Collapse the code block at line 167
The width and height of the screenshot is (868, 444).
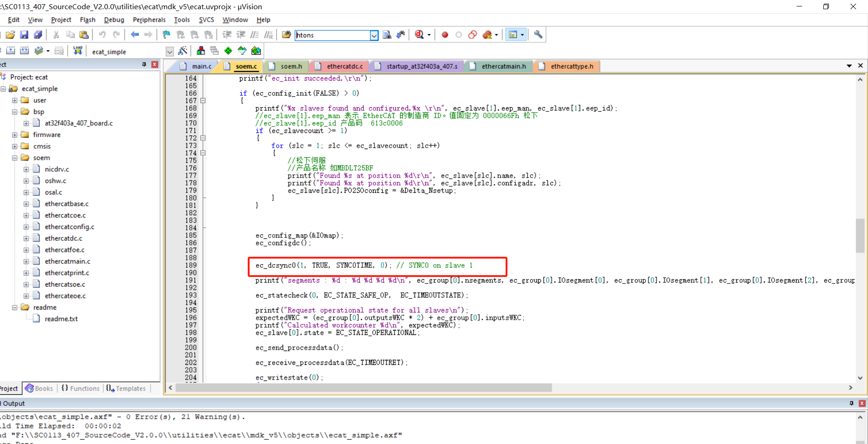point(203,100)
